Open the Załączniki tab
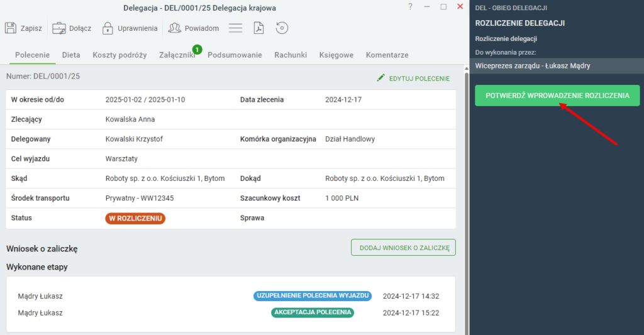Image resolution: width=644 pixels, height=335 pixels. (177, 55)
